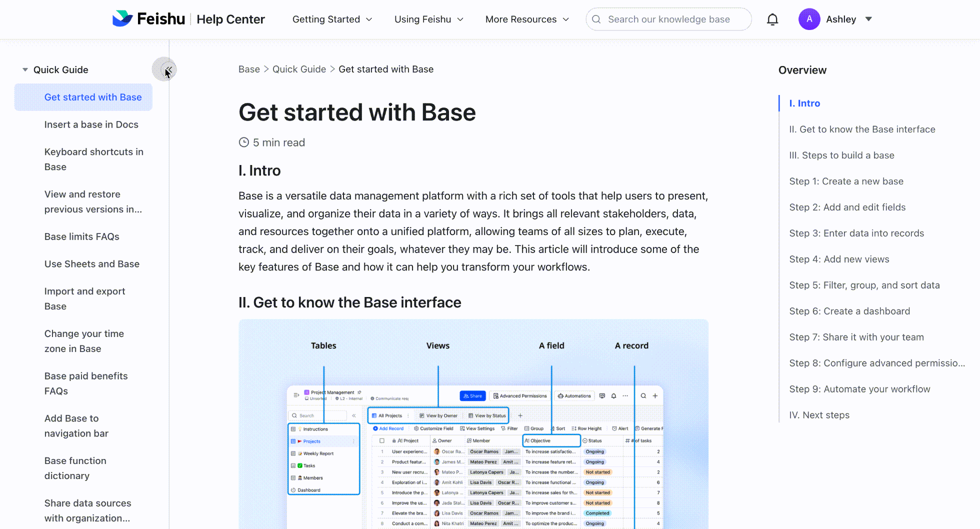The height and width of the screenshot is (529, 980).
Task: Open Keyboard shortcuts in Base article
Action: point(94,159)
